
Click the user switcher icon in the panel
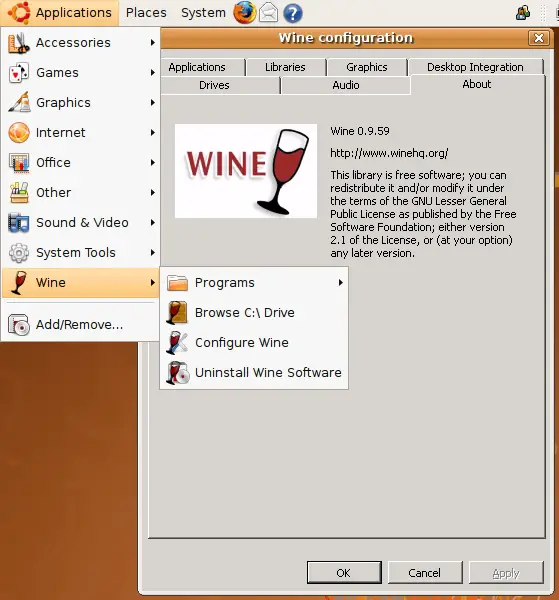(523, 13)
